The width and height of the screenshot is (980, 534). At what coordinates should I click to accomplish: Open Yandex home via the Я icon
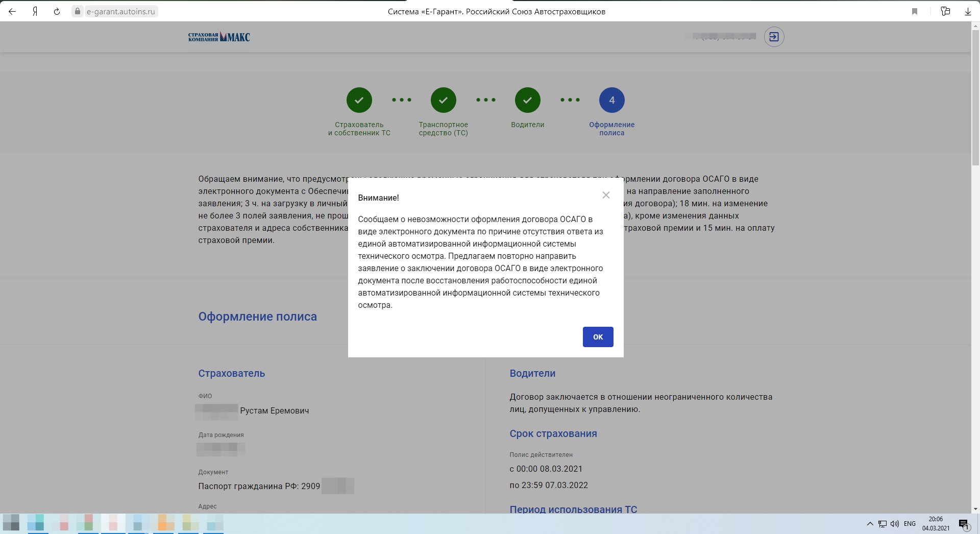point(35,11)
